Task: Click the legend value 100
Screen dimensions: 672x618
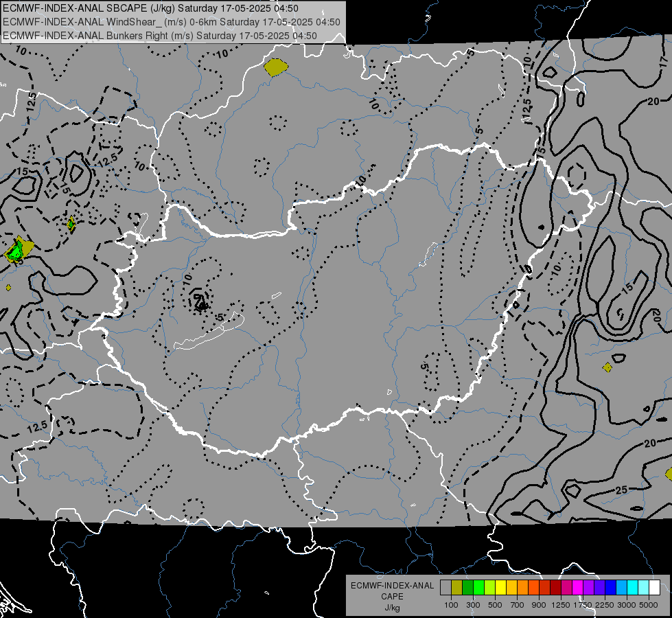Action: pyautogui.click(x=451, y=605)
